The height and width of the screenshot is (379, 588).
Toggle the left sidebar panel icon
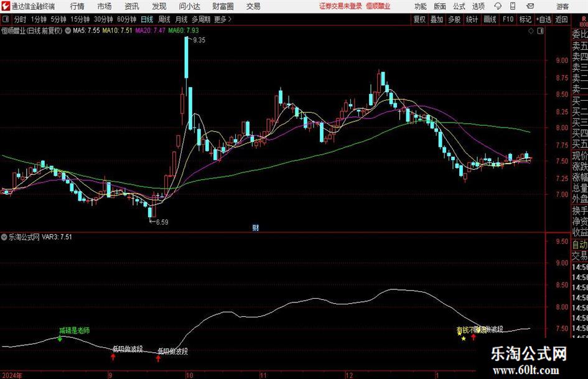point(6,19)
